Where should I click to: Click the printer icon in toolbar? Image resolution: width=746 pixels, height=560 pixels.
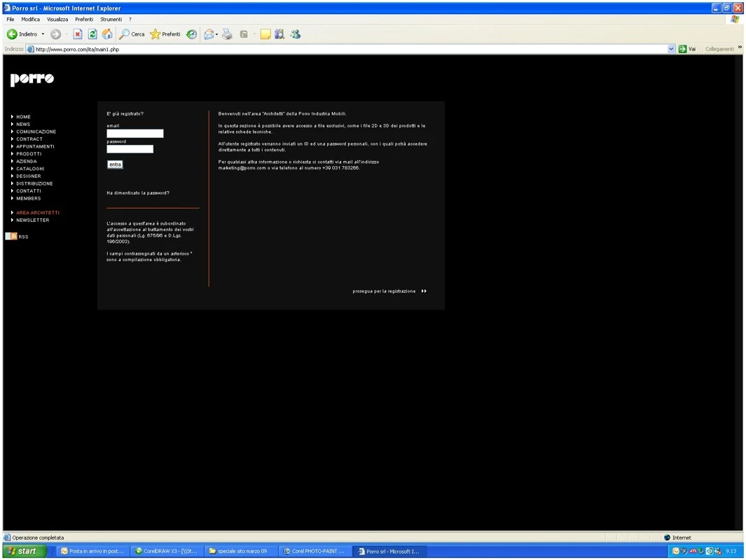coord(227,34)
